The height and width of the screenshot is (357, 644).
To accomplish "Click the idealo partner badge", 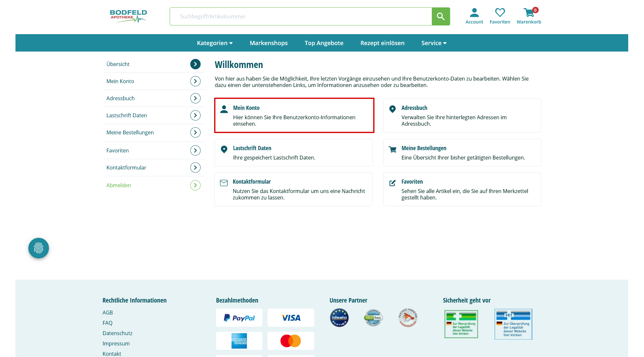I will coord(339,318).
